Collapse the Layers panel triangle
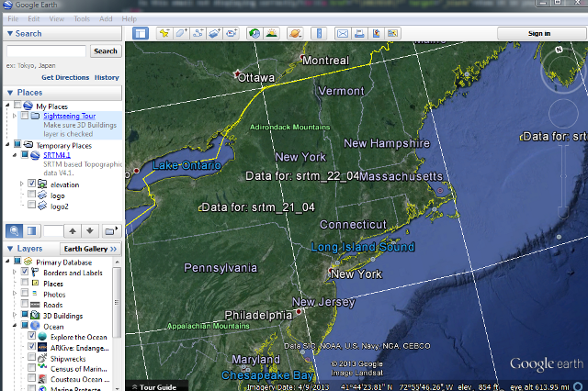This screenshot has width=588, height=391. click(10, 249)
